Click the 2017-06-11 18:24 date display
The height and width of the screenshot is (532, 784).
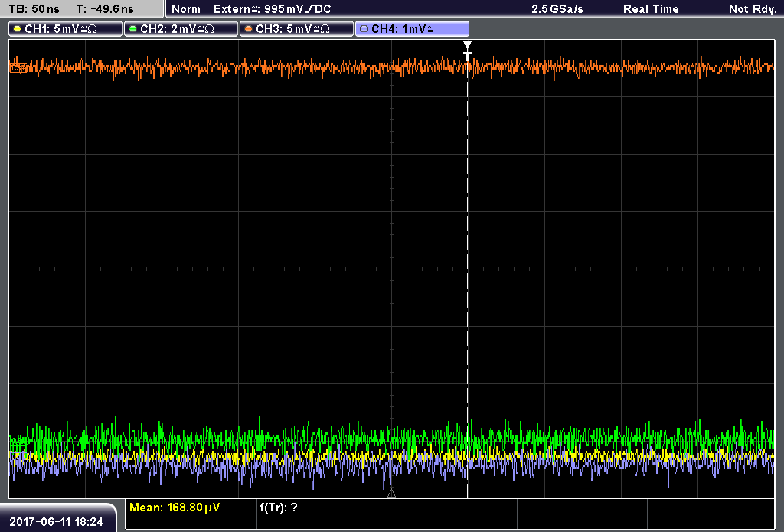tap(56, 522)
